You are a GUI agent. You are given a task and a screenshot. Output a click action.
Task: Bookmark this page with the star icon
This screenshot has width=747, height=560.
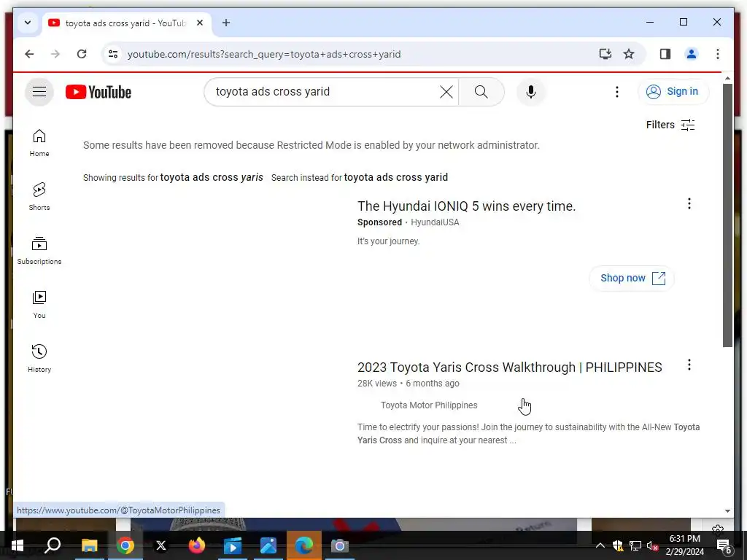coord(629,54)
